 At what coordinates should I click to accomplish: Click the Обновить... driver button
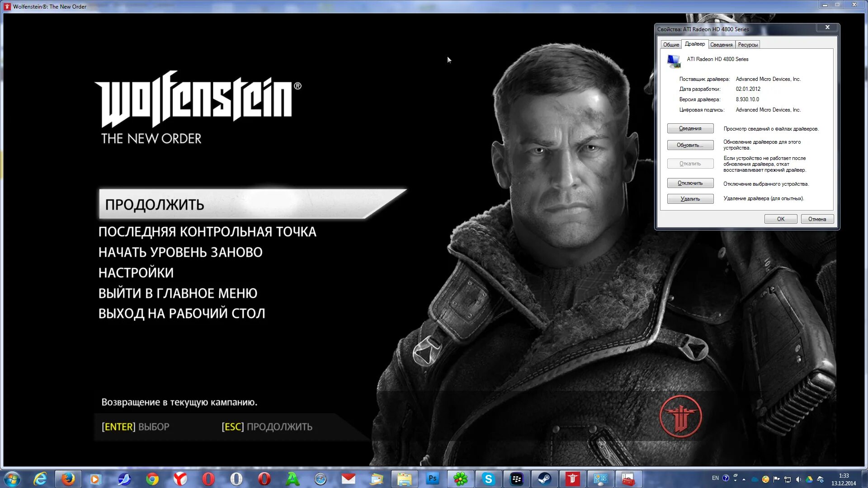pyautogui.click(x=690, y=145)
